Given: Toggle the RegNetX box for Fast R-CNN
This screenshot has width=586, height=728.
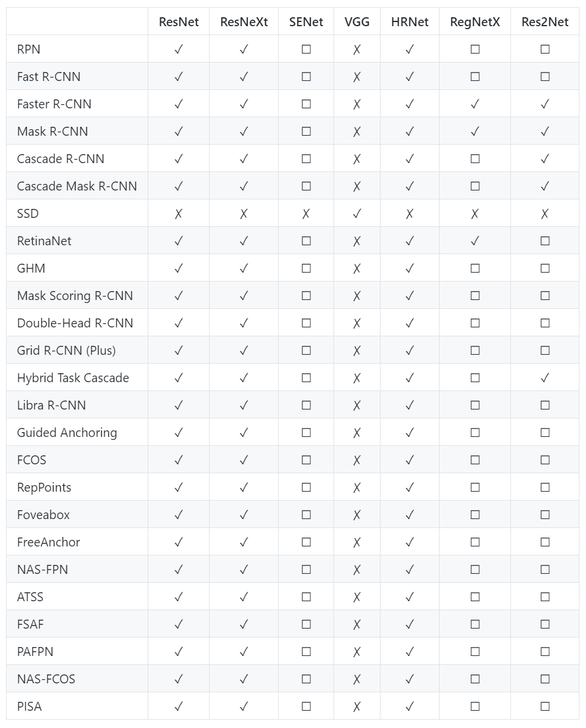Looking at the screenshot, I should (475, 77).
